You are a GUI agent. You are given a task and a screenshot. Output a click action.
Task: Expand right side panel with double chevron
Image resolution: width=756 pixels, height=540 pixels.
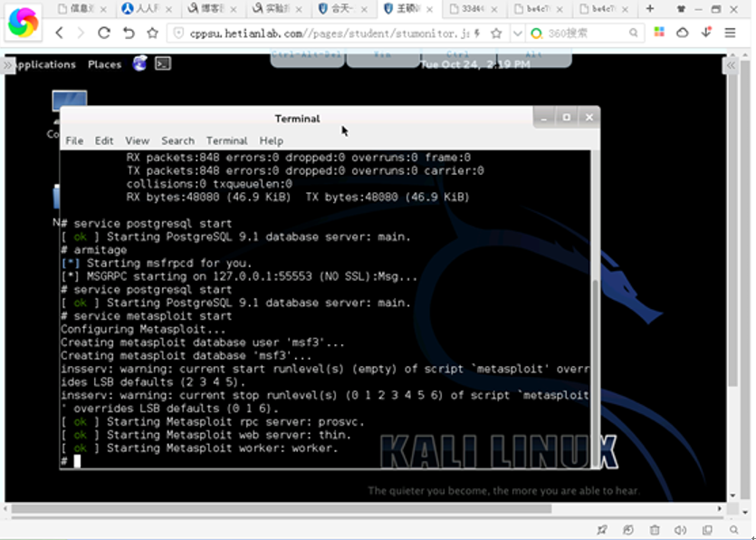tap(731, 65)
